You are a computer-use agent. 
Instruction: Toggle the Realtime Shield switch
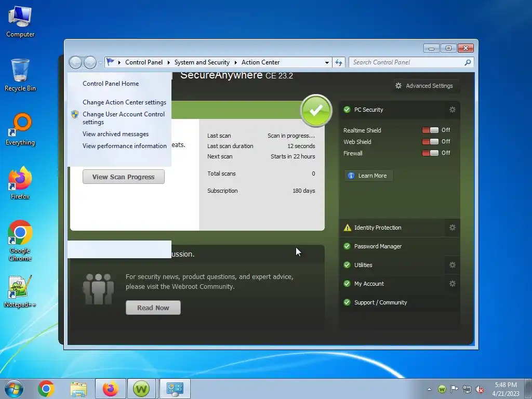point(430,130)
